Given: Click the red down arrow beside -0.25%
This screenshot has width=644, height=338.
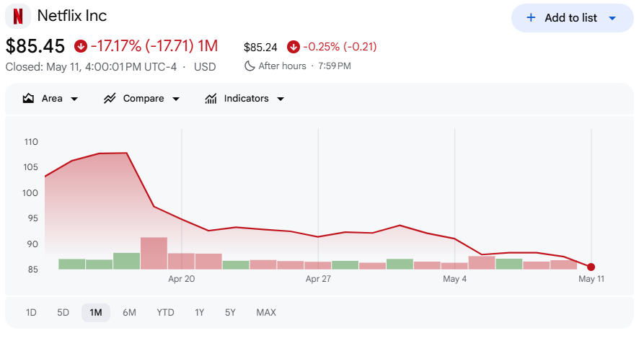Looking at the screenshot, I should click(x=294, y=47).
